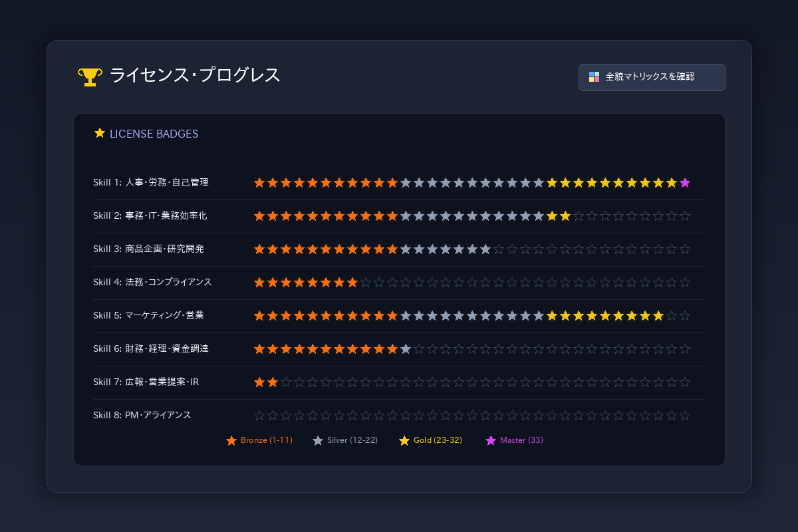The width and height of the screenshot is (798, 532).
Task: Click the colorful grid icon in matrix button
Action: tap(595, 77)
